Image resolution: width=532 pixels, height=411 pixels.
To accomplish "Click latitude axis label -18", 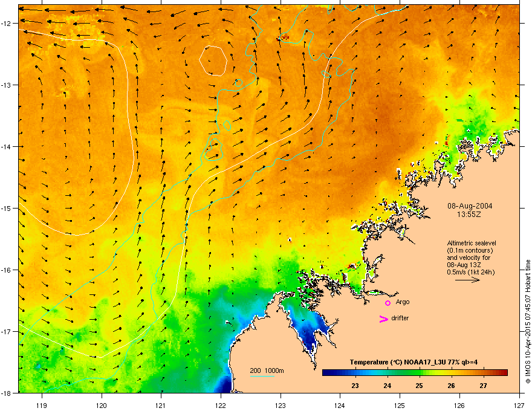I will 7,393.
